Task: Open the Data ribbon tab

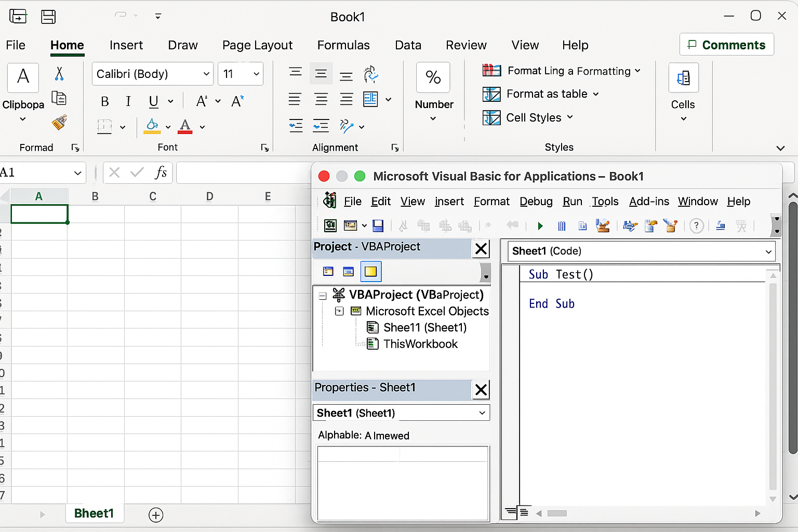Action: tap(408, 45)
